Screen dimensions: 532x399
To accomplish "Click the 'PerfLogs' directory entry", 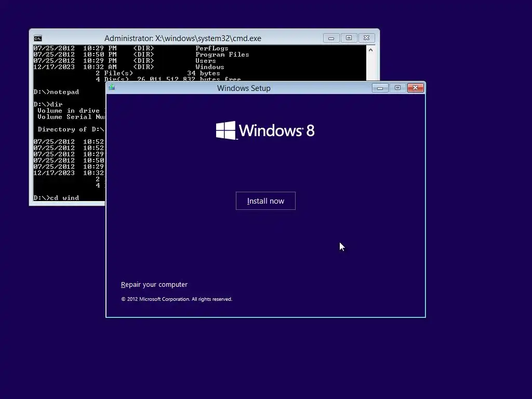I will pos(212,48).
